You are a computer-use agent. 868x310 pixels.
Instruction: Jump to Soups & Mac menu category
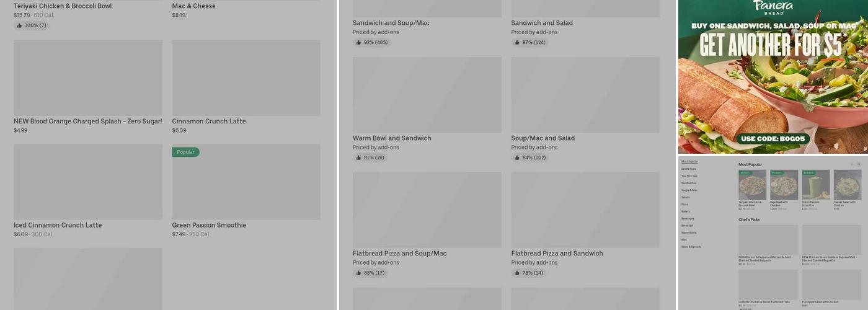pyautogui.click(x=689, y=190)
